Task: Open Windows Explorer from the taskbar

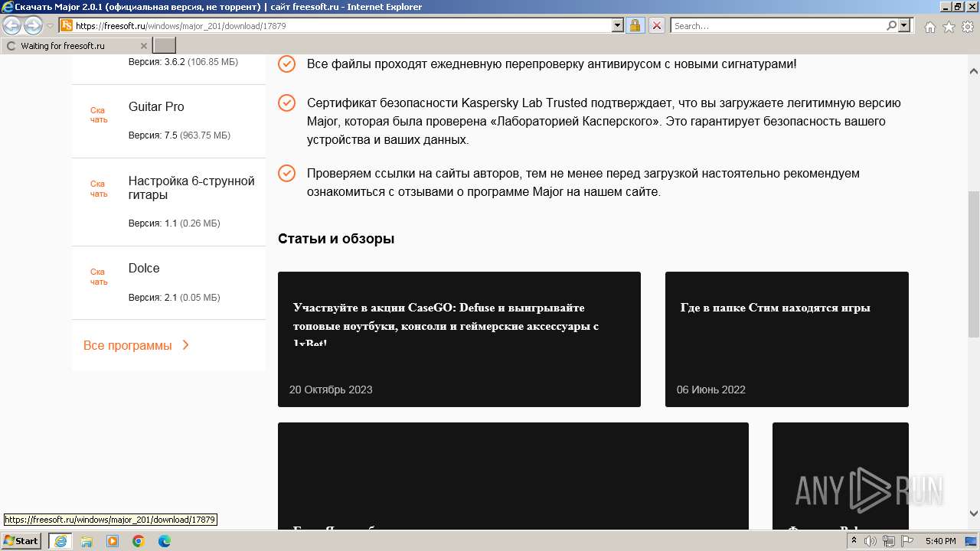Action: click(87, 541)
